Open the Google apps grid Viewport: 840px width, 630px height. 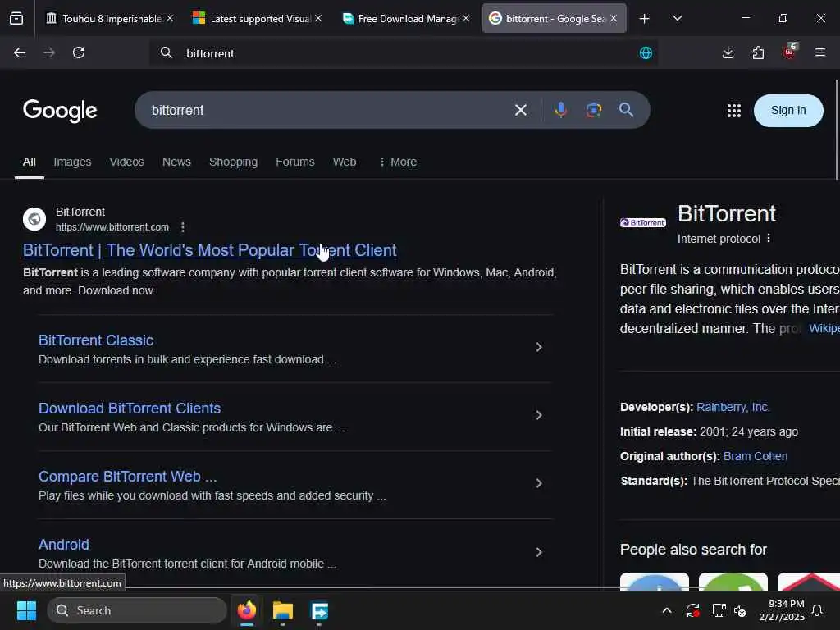[x=734, y=111]
